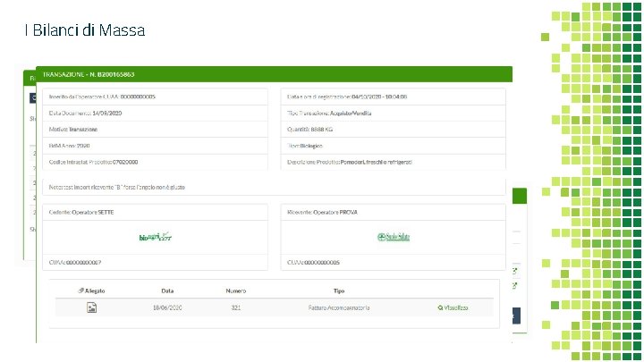644x362 pixels.
Task: Click the paperclip icon beside the Allegato header
Action: [80, 290]
